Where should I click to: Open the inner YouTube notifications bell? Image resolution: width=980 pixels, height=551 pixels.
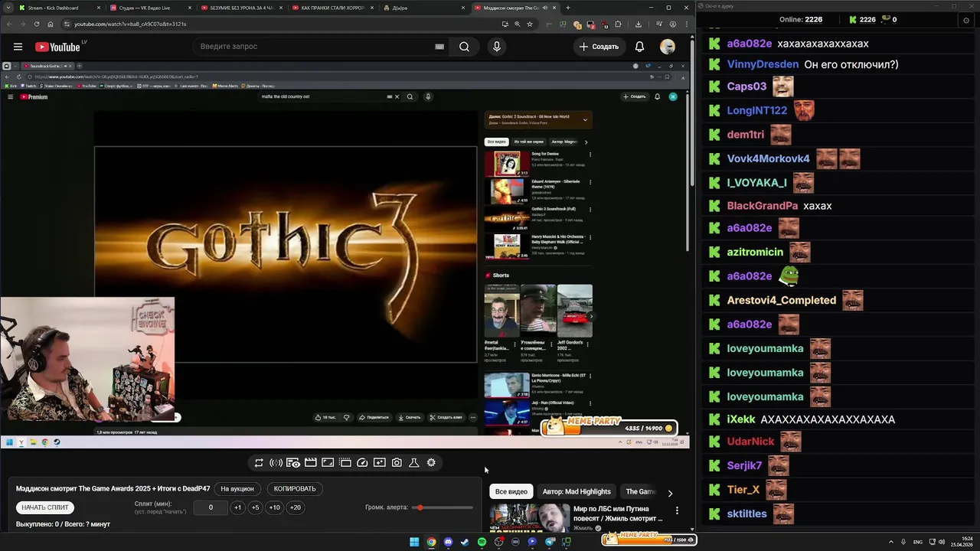pos(657,96)
